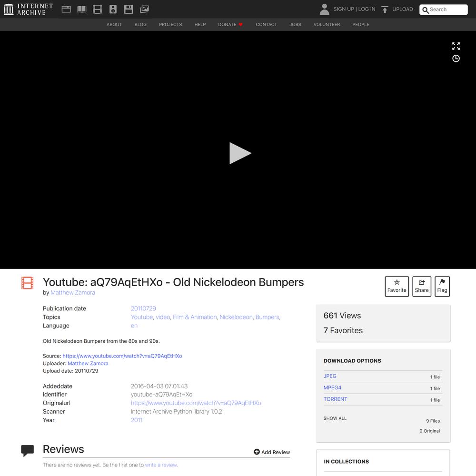Click the upload arrow icon
The width and height of the screenshot is (476, 476).
[x=385, y=10]
